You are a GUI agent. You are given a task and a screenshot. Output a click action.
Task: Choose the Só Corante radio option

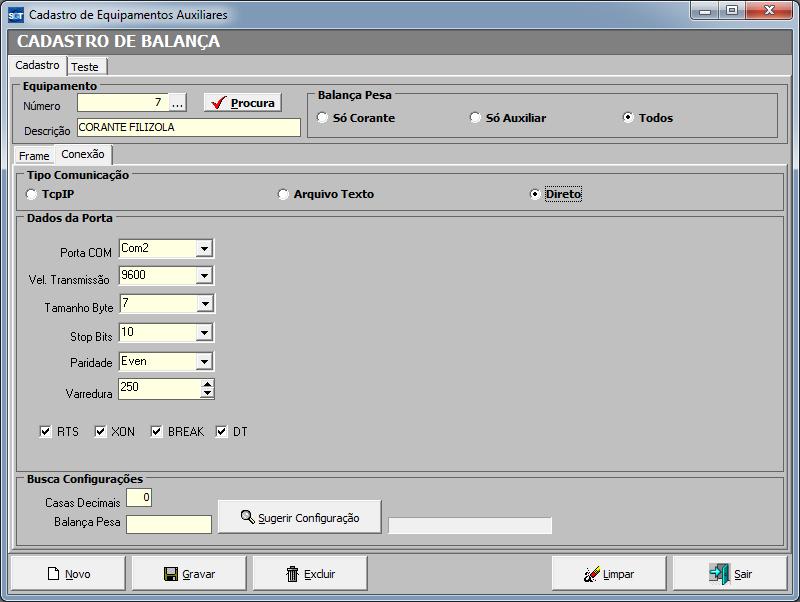click(322, 118)
